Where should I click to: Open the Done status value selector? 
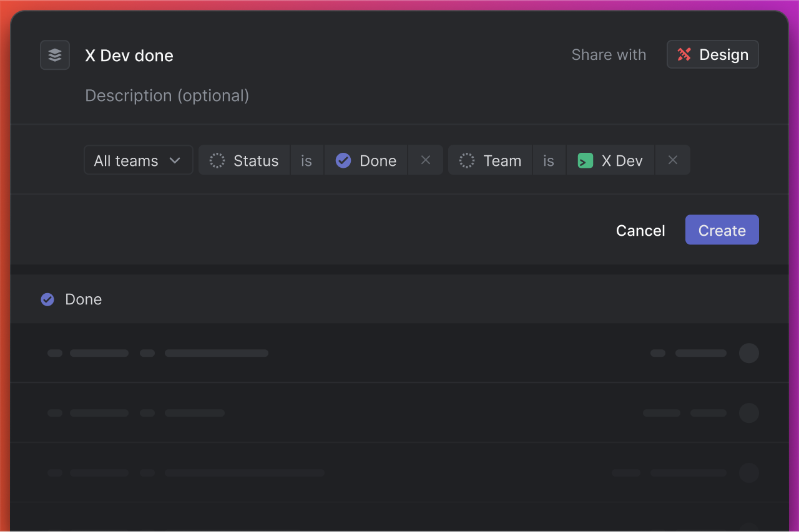click(366, 160)
